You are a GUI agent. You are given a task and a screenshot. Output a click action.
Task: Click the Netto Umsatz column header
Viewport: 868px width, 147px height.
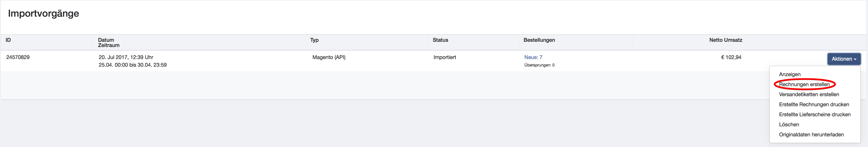pos(725,40)
